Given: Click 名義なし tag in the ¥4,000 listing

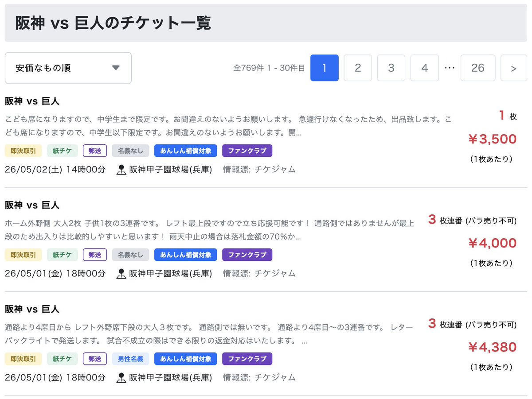Looking at the screenshot, I should coord(131,255).
